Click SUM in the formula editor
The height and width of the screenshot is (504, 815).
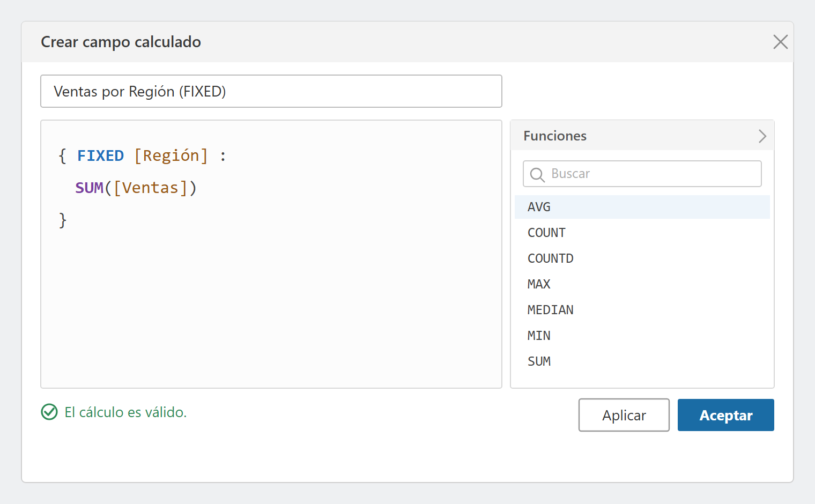pos(89,188)
